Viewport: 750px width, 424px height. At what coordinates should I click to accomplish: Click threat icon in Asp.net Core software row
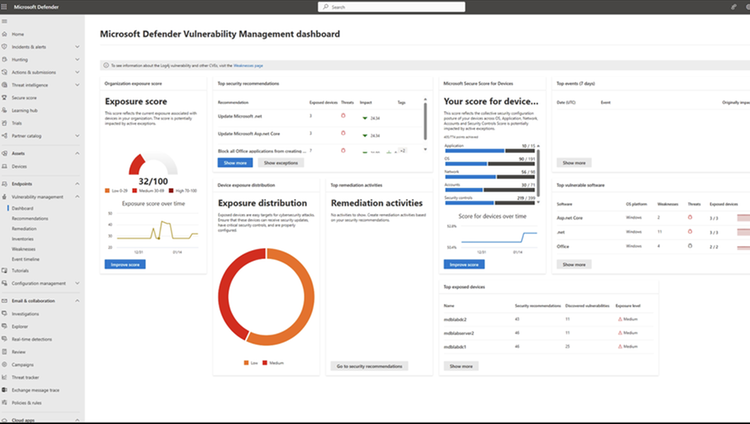[x=690, y=217]
